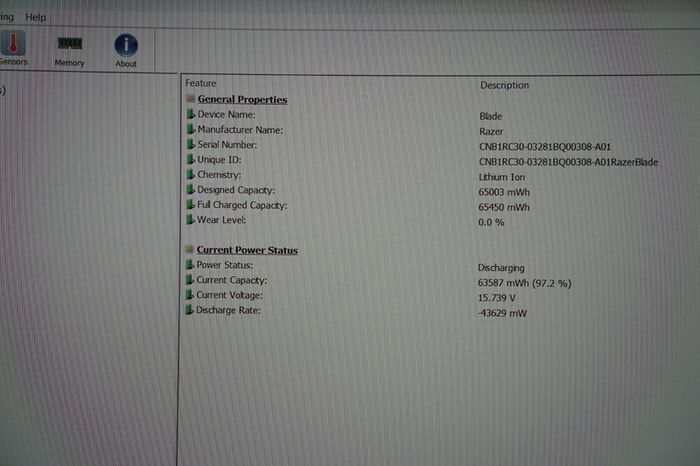Click the General Properties section icon
Viewport: 700px width, 466px height.
coord(190,98)
